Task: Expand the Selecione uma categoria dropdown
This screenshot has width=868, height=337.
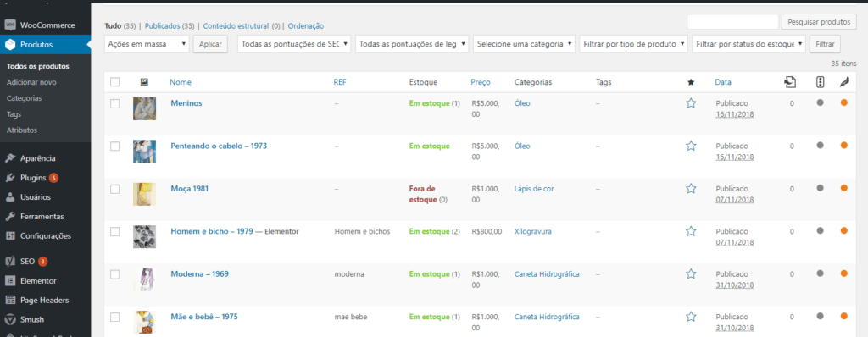Action: point(524,44)
